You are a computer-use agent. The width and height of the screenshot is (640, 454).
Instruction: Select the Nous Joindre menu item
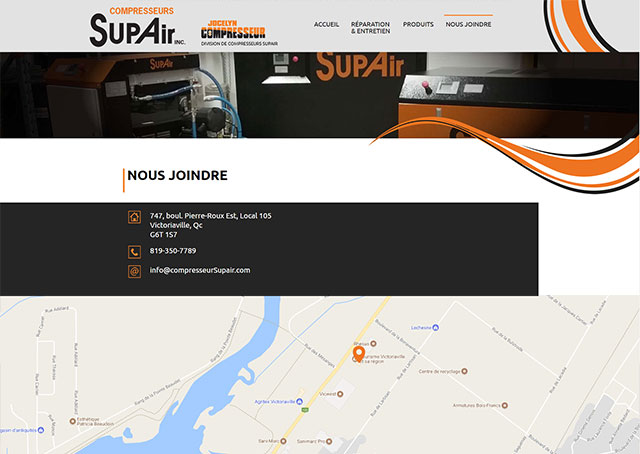coord(468,24)
